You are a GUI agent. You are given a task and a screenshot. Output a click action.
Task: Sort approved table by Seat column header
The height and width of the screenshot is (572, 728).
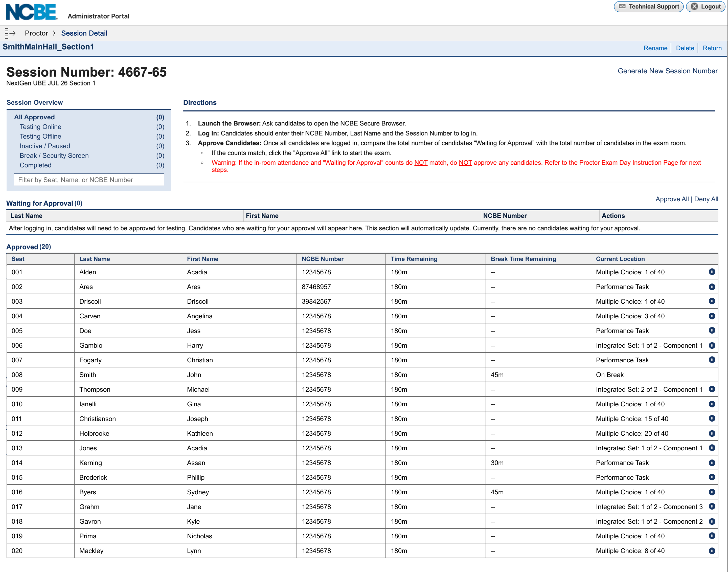pos(18,259)
